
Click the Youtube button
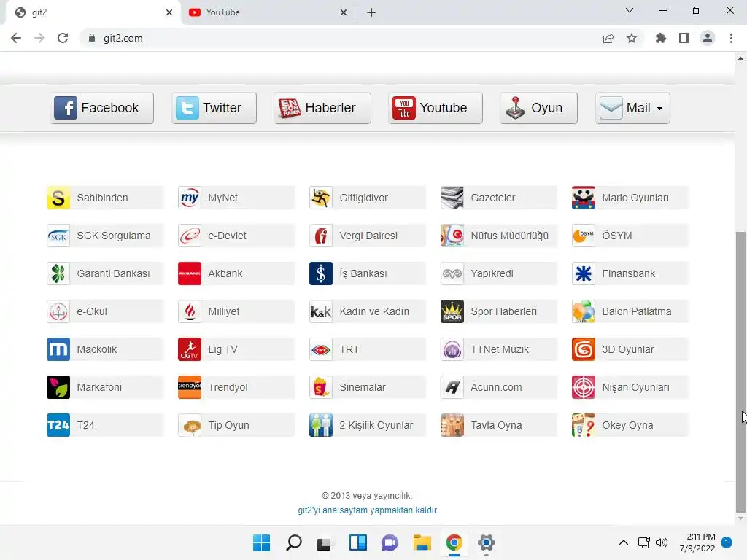[x=435, y=108]
